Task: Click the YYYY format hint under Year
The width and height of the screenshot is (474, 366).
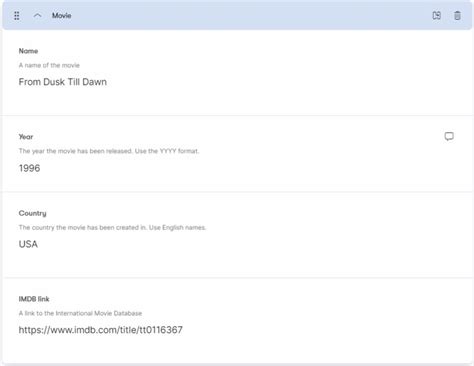Action: pos(109,151)
